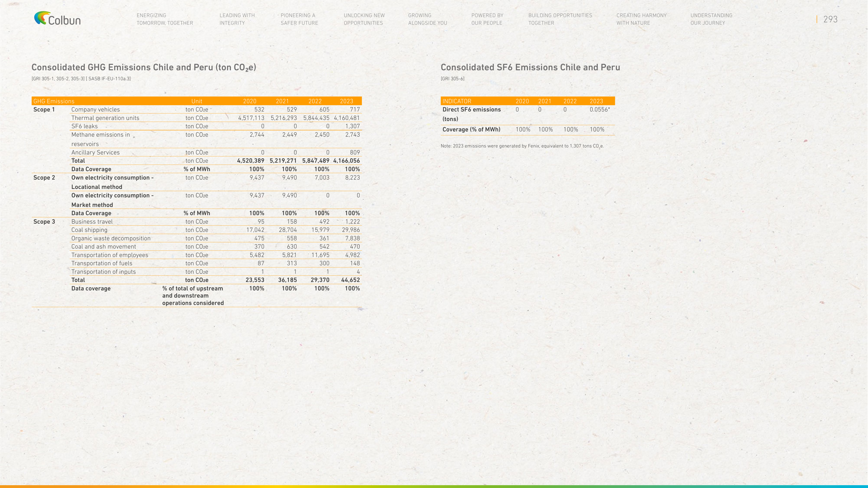The width and height of the screenshot is (868, 488).
Task: Click Organic waste decomposition row label
Action: 111,238
